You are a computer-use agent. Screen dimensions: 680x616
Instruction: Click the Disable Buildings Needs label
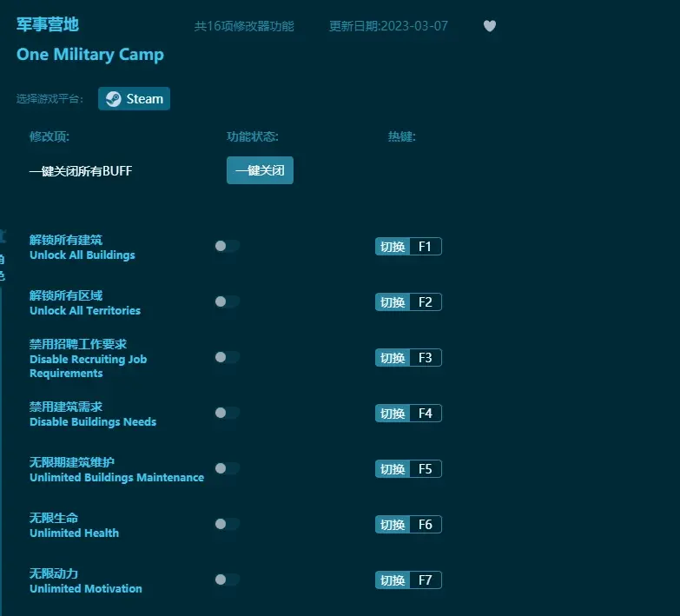pos(93,421)
